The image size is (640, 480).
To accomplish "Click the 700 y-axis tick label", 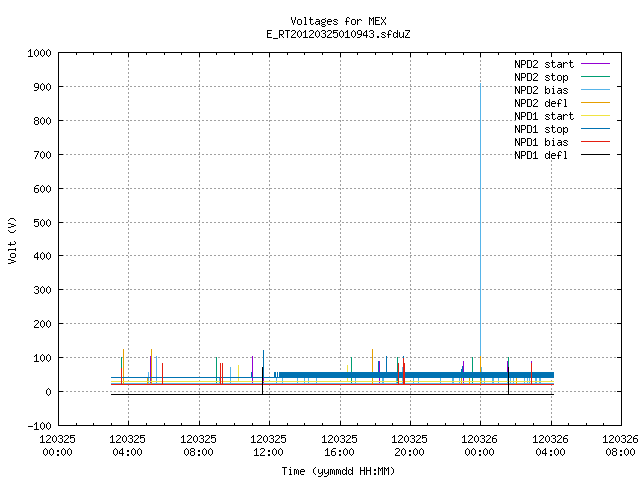I will tap(42, 155).
